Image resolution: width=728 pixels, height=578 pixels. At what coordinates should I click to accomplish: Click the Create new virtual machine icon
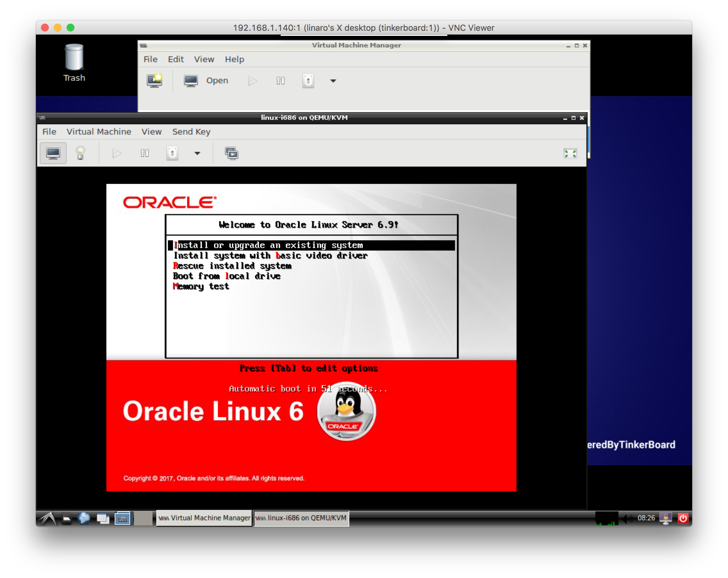click(x=155, y=81)
